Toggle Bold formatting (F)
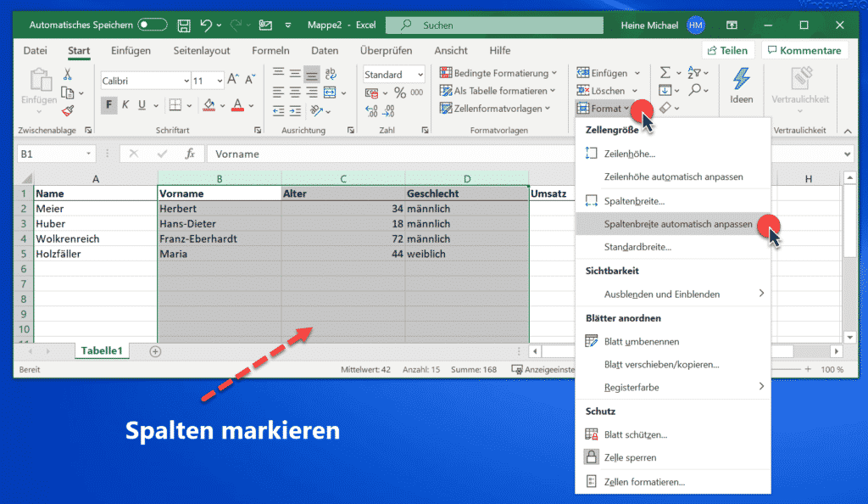This screenshot has width=868, height=504. [108, 104]
